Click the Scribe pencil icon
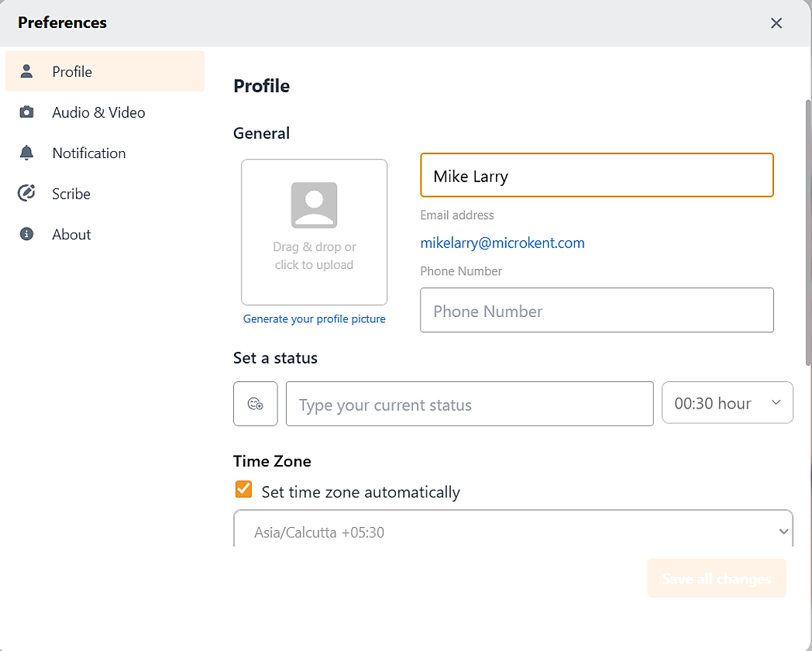Viewport: 812px width, 651px height. coord(26,193)
